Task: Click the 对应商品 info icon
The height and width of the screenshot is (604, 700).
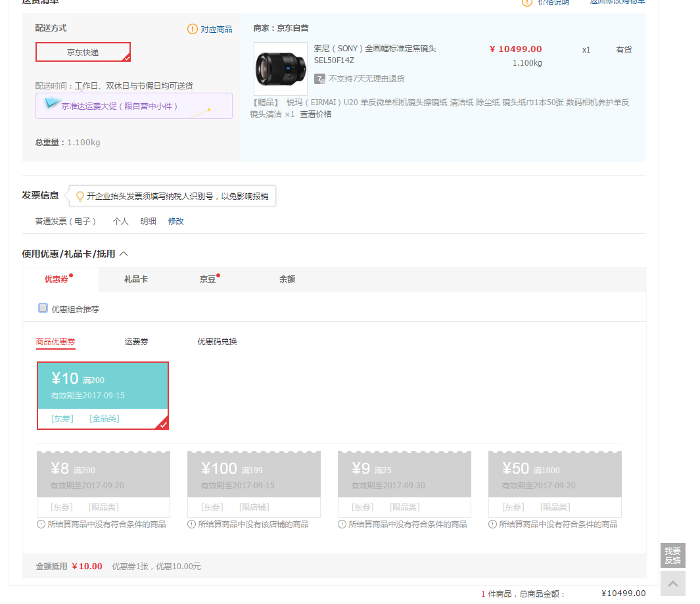Action: click(x=193, y=29)
